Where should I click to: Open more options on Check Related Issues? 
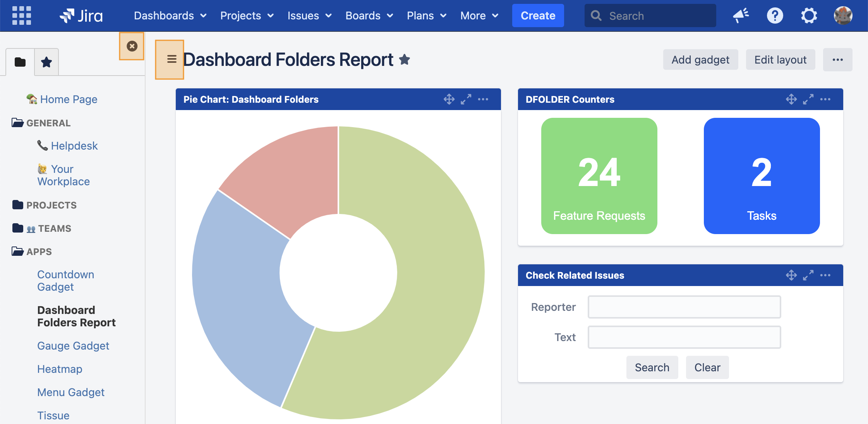pos(825,275)
